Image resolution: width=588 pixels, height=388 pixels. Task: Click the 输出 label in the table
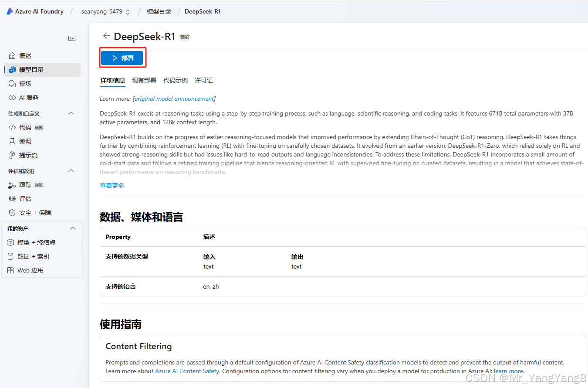click(x=297, y=257)
